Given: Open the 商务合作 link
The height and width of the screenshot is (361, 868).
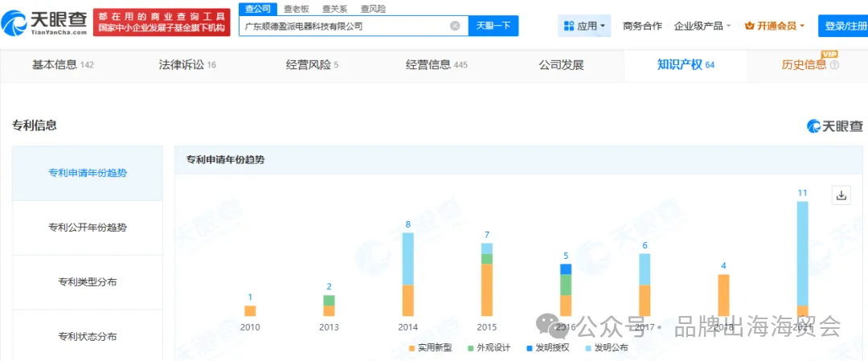Looking at the screenshot, I should pos(642,26).
